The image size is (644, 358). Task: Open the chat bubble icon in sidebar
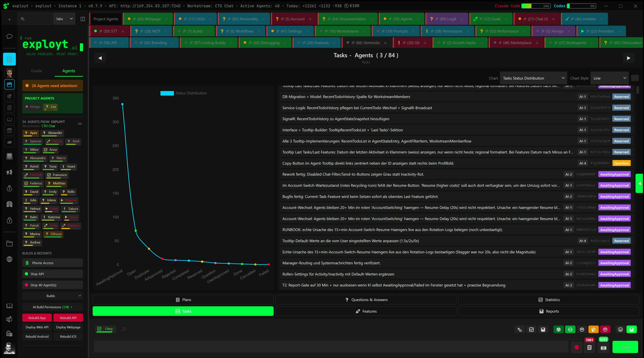click(x=9, y=37)
